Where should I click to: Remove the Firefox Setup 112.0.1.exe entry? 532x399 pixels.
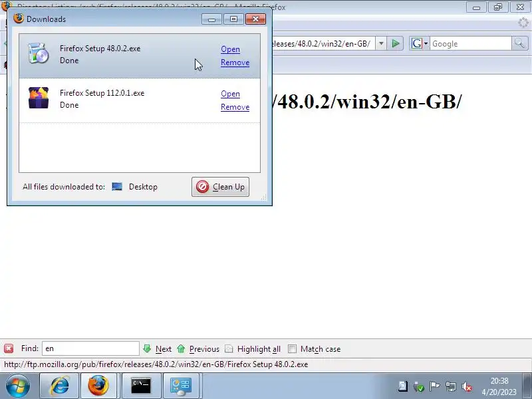[235, 107]
